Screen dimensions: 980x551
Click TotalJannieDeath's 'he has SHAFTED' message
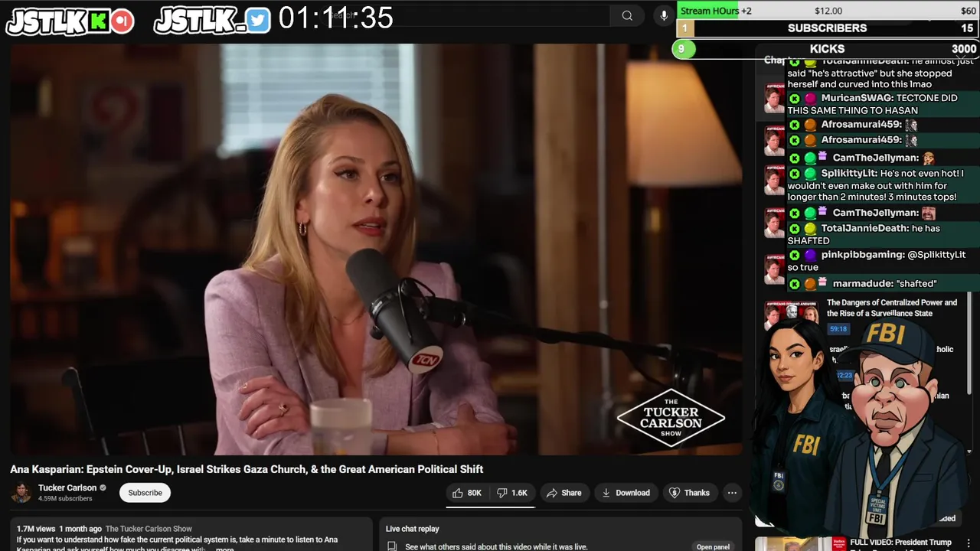[x=882, y=234]
